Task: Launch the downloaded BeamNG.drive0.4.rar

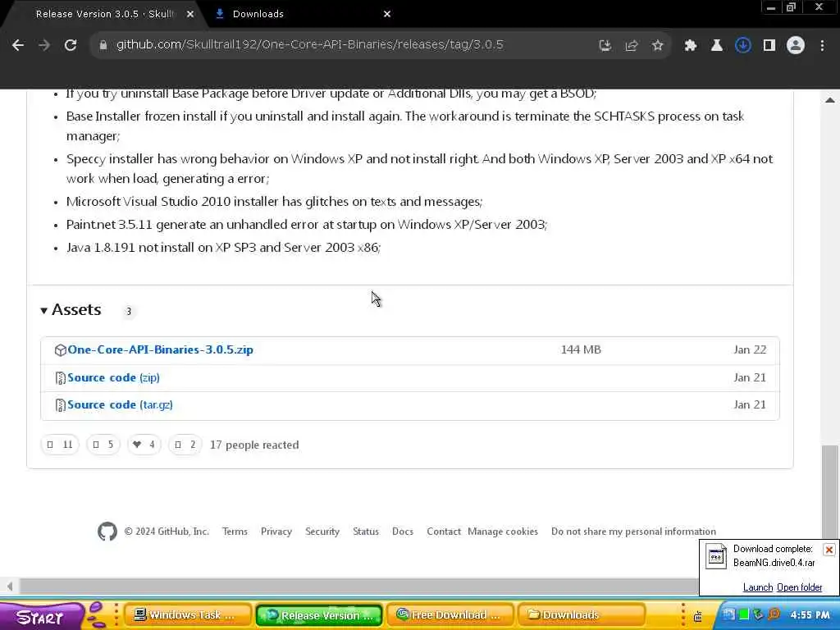Action: click(x=757, y=587)
